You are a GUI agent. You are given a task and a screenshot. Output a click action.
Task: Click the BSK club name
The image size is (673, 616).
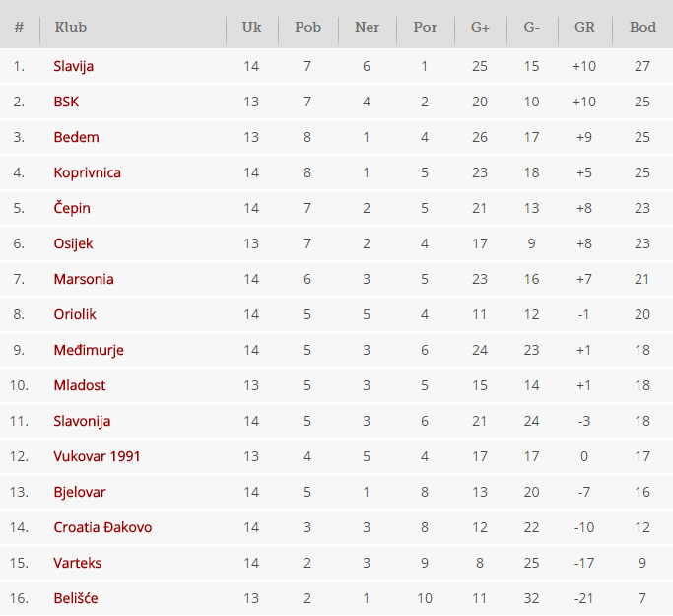pos(66,102)
